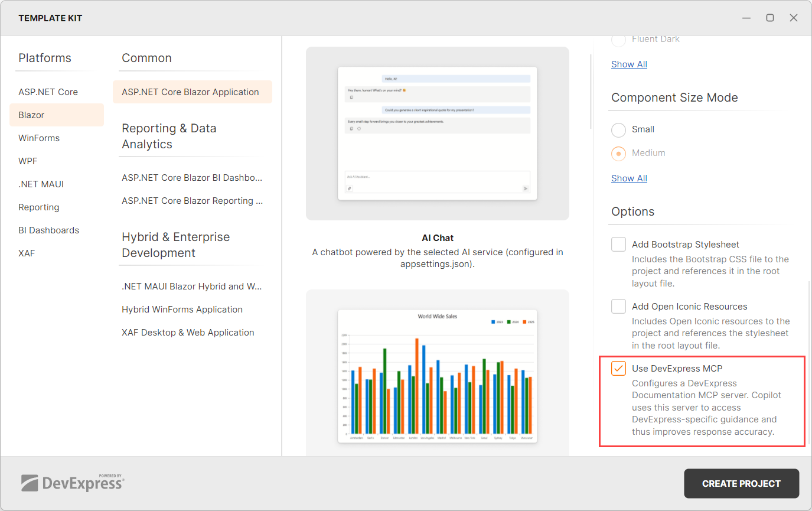Image resolution: width=812 pixels, height=511 pixels.
Task: Select the BI Dashboards platform
Action: 48,230
